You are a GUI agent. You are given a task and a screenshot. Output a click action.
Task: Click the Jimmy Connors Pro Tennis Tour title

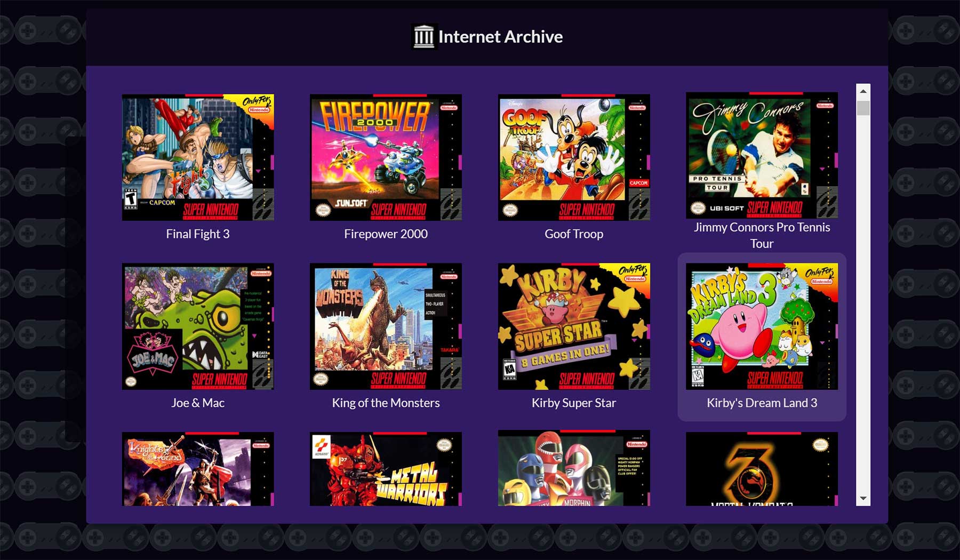pyautogui.click(x=762, y=235)
